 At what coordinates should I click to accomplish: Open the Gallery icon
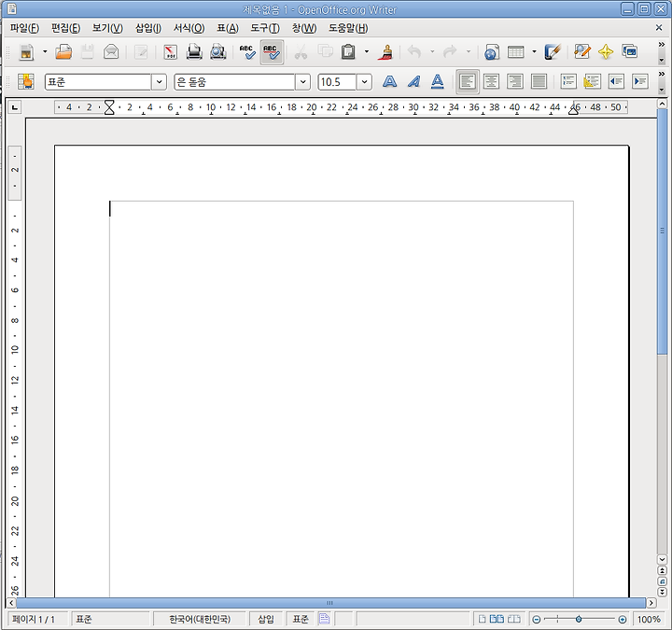630,52
